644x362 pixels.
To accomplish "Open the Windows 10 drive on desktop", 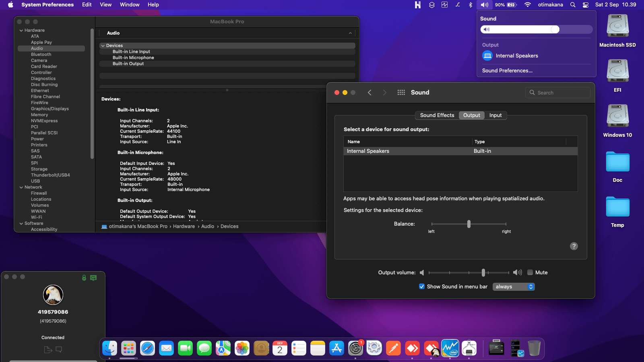I will coord(617,121).
